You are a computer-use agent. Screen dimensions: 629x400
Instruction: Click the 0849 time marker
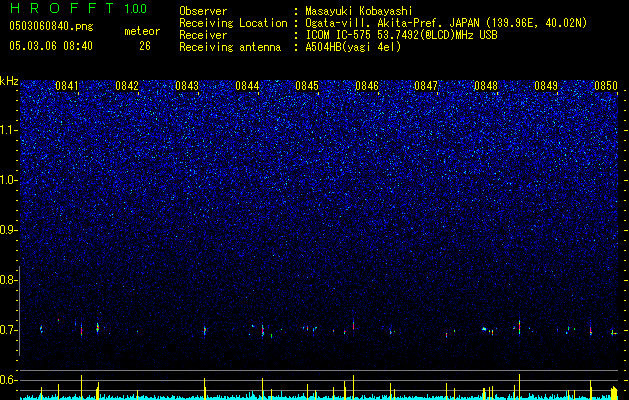[546, 86]
